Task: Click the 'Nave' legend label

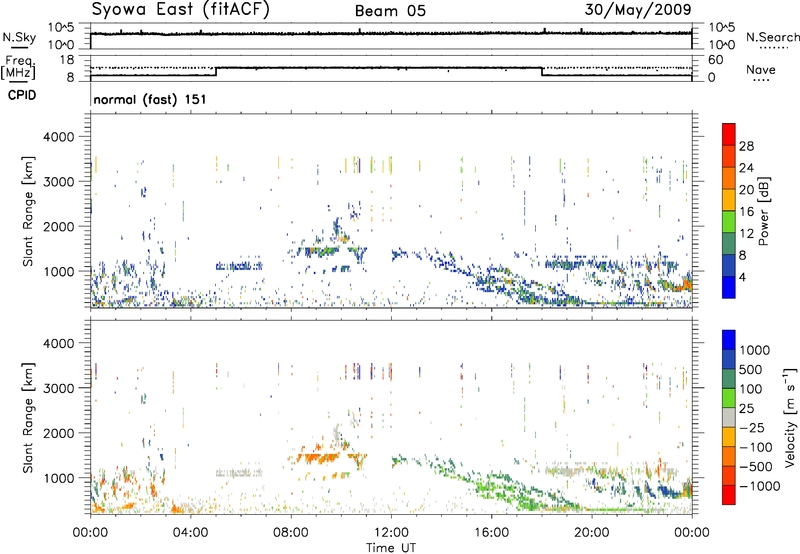Action: 761,69
